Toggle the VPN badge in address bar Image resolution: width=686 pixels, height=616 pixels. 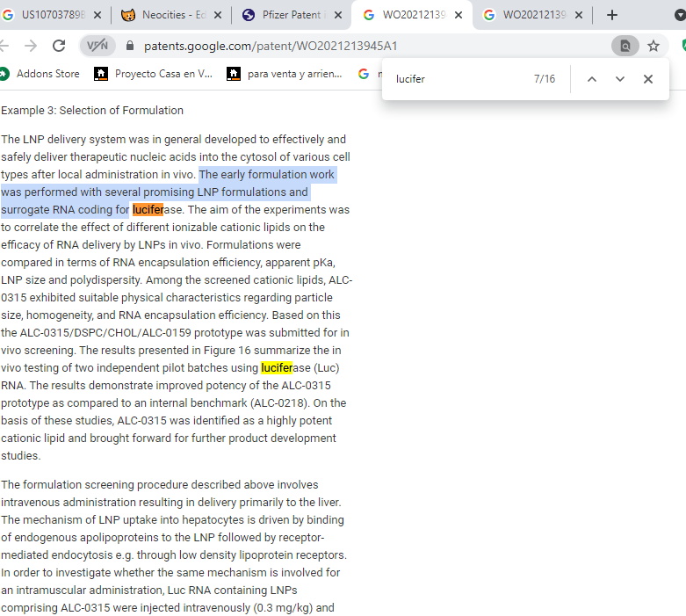click(x=97, y=46)
